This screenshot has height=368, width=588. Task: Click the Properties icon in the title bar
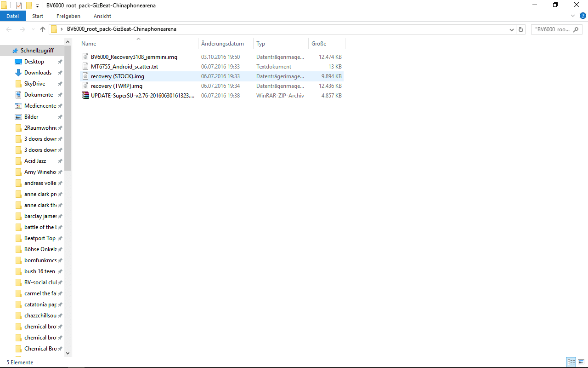point(19,5)
